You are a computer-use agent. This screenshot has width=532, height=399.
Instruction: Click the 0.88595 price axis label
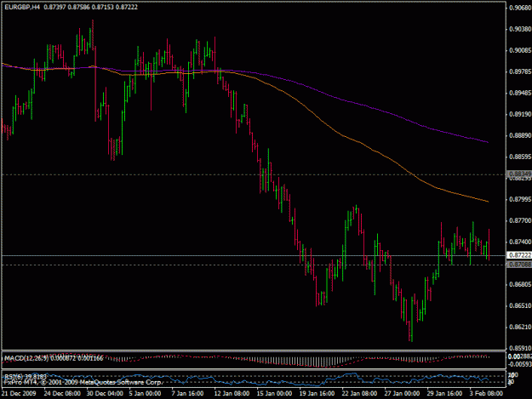[x=520, y=157]
